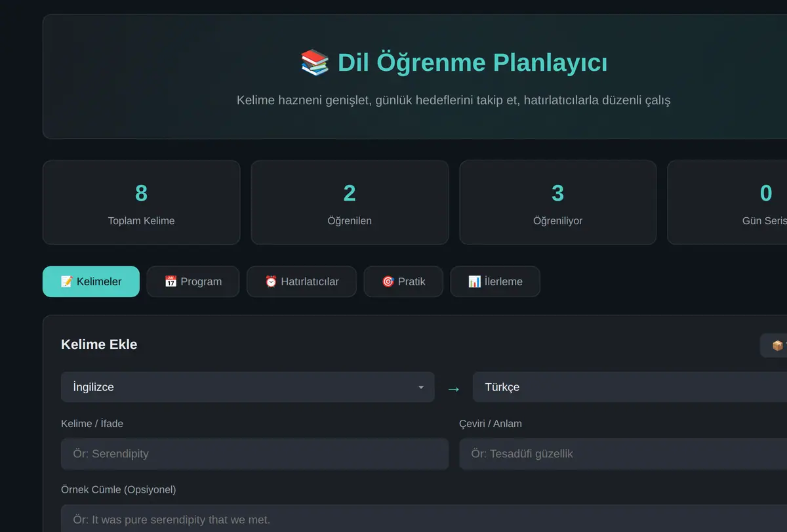Screen dimensions: 787x532
Task: Click the books icon in the title
Action: (x=315, y=63)
